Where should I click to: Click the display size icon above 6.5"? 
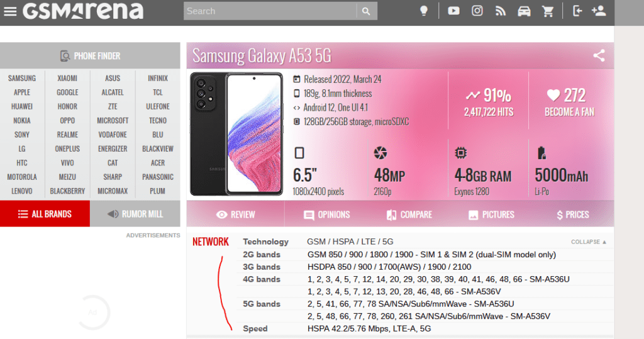coord(299,153)
